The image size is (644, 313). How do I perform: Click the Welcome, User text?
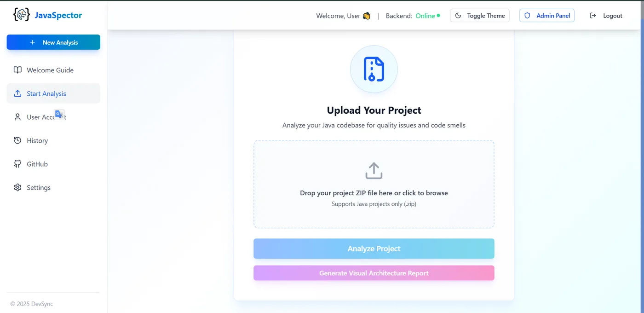click(x=338, y=16)
